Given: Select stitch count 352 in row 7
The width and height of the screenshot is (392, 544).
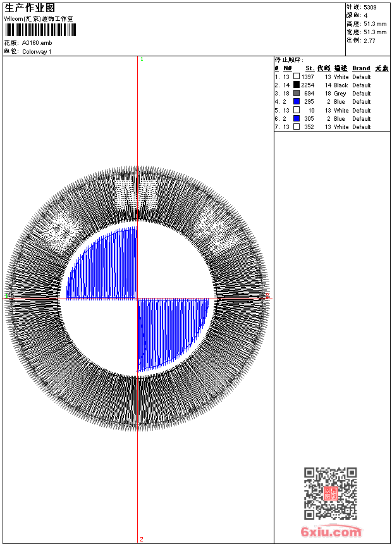Looking at the screenshot, I should pos(309,127).
